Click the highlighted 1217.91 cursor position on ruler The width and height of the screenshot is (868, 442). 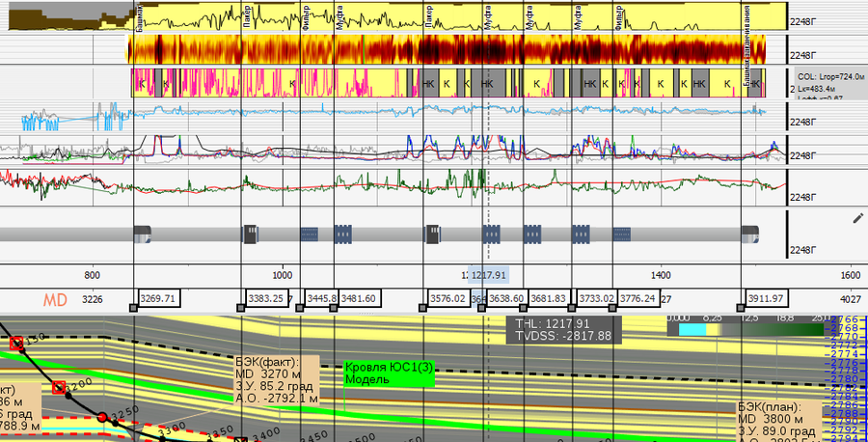tap(489, 276)
